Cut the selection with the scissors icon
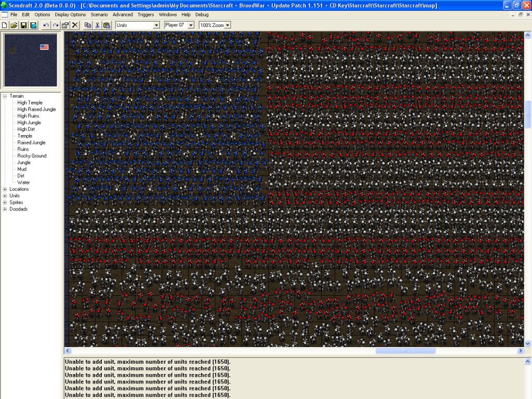This screenshot has height=399, width=532. [x=97, y=25]
